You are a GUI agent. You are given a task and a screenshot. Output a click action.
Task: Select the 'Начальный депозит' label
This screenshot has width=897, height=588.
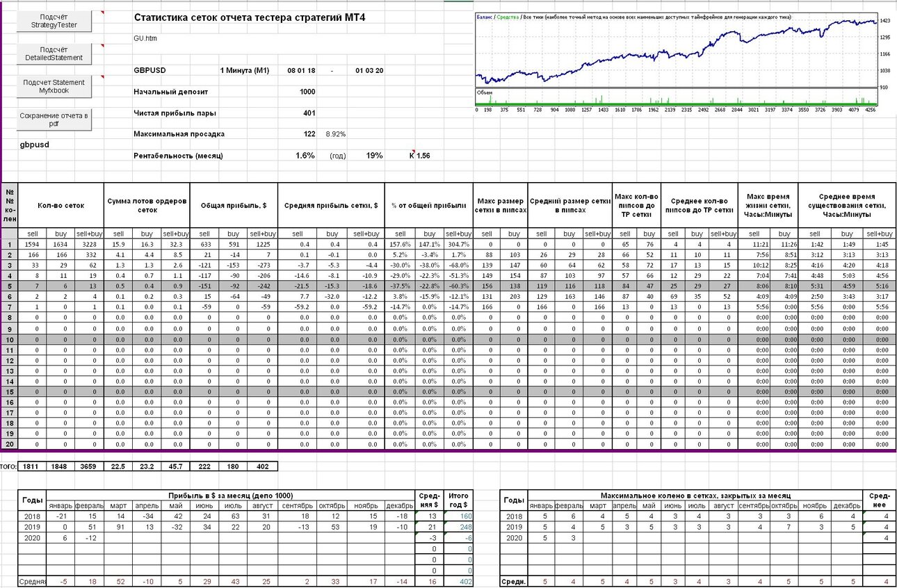170,92
